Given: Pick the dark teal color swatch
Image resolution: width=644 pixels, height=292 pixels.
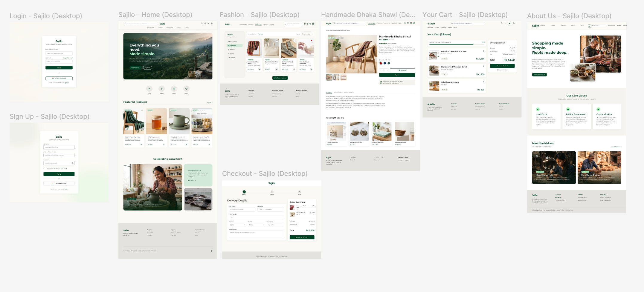Looking at the screenshot, I should 389,63.
